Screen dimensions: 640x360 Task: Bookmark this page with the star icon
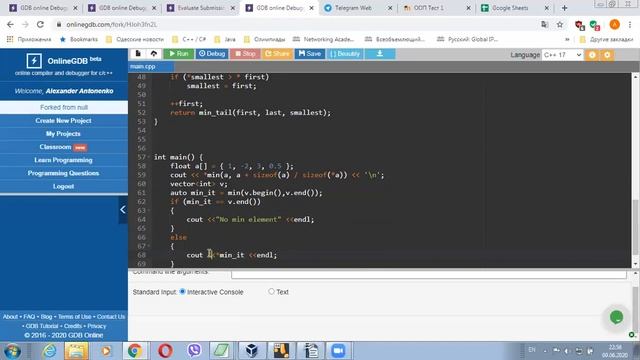[560, 24]
